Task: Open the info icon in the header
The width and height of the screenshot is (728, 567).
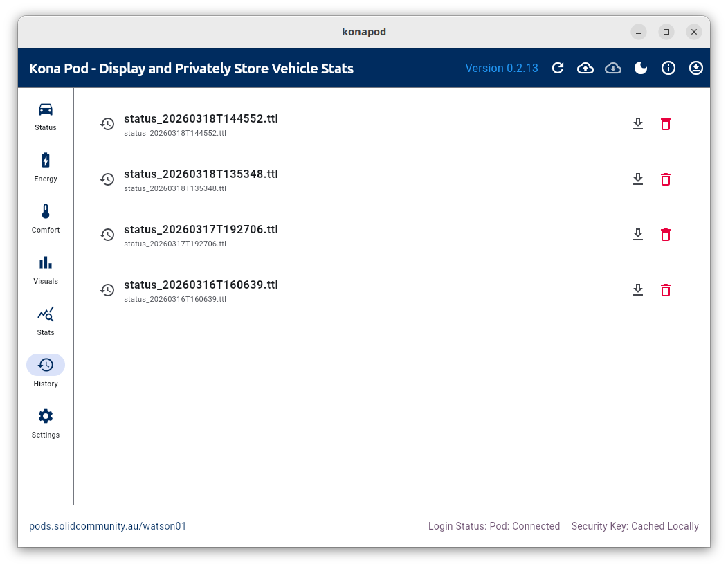Action: [668, 68]
